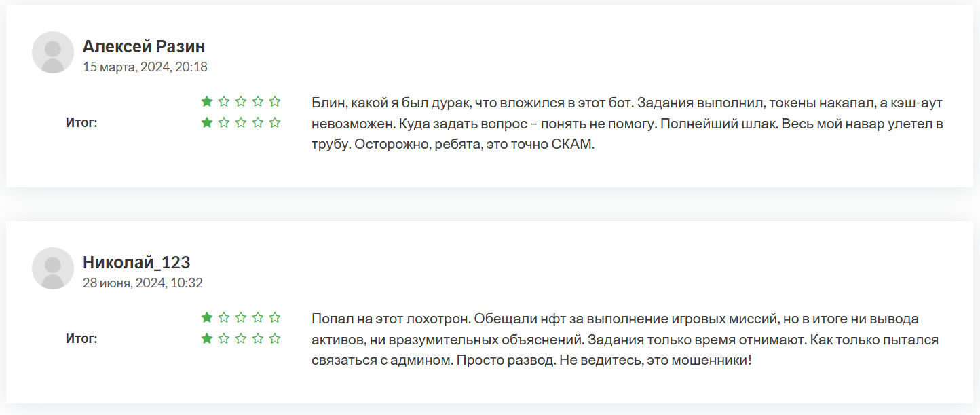This screenshot has width=980, height=415.
Task: Click the fifth star in Алексей Разин's top rating row
Action: (275, 102)
